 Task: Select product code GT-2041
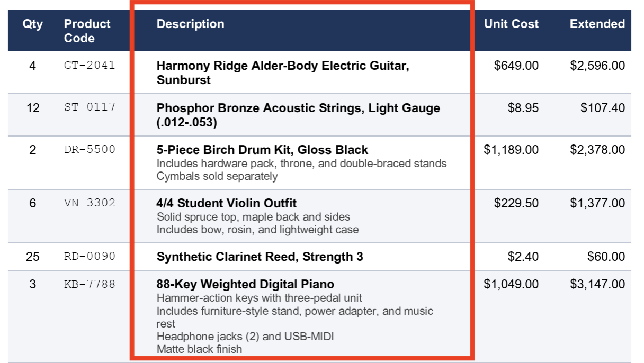(90, 66)
